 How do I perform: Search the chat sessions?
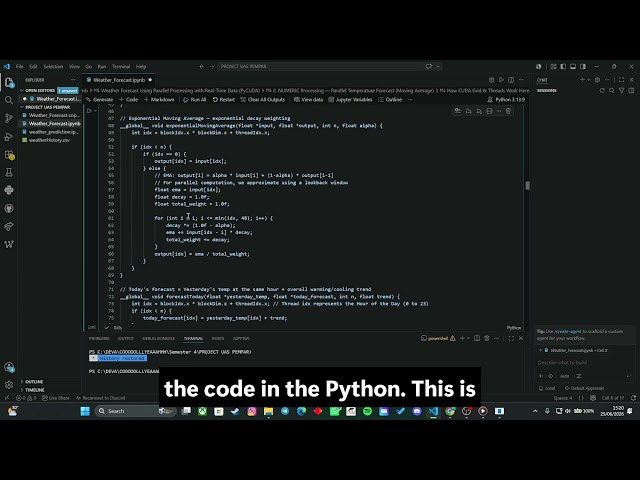[612, 91]
